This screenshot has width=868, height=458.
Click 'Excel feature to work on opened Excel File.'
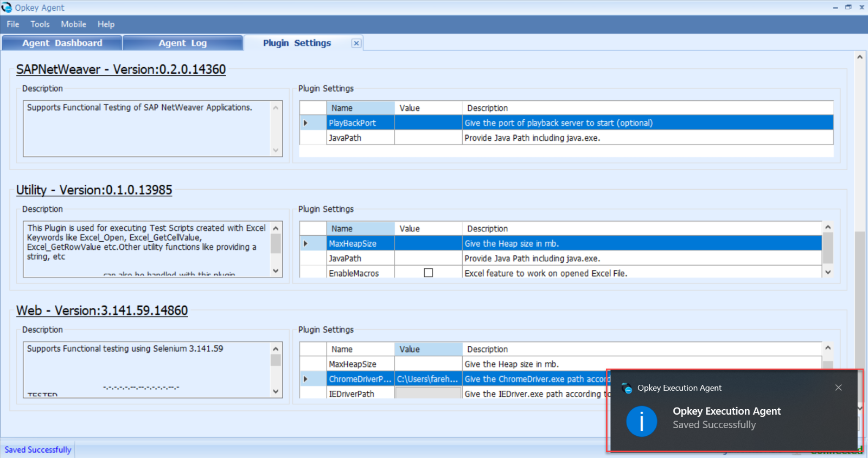[x=546, y=273]
